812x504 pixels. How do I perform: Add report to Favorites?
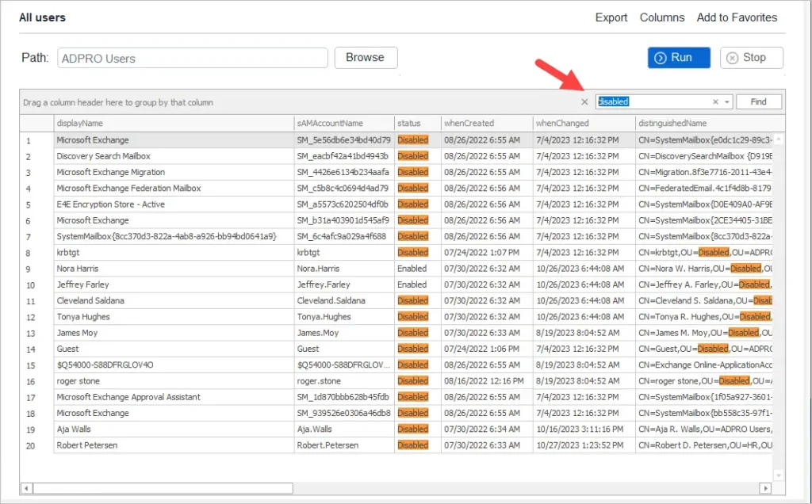click(737, 17)
